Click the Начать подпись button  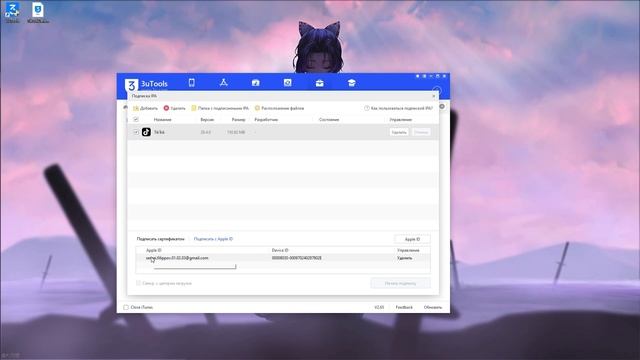tap(400, 283)
